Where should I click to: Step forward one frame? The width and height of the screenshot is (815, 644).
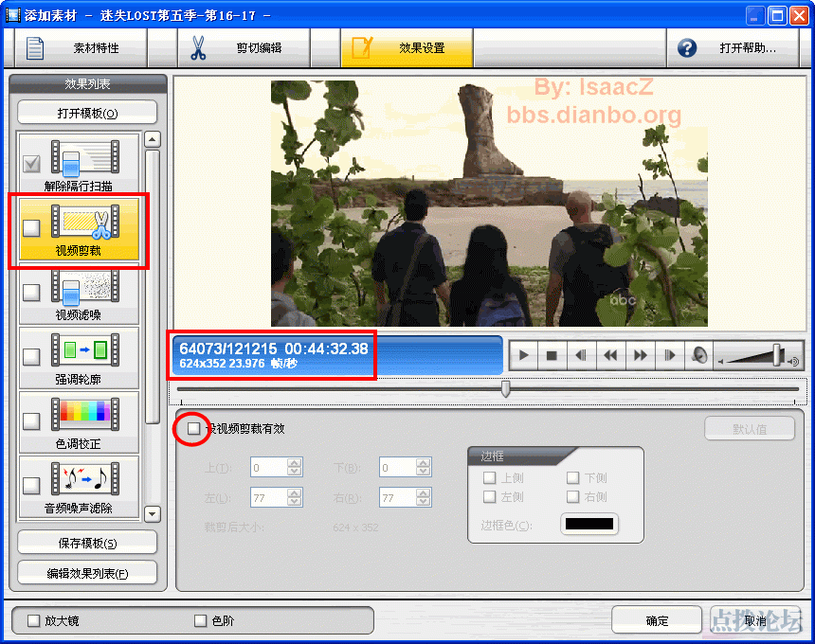(x=669, y=355)
